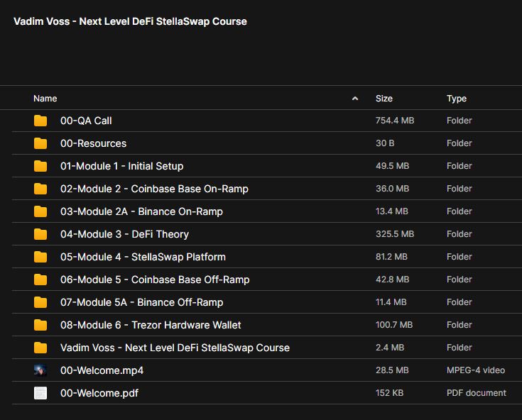Image resolution: width=522 pixels, height=420 pixels.
Task: Click the 13.4 MB size value
Action: [x=392, y=211]
